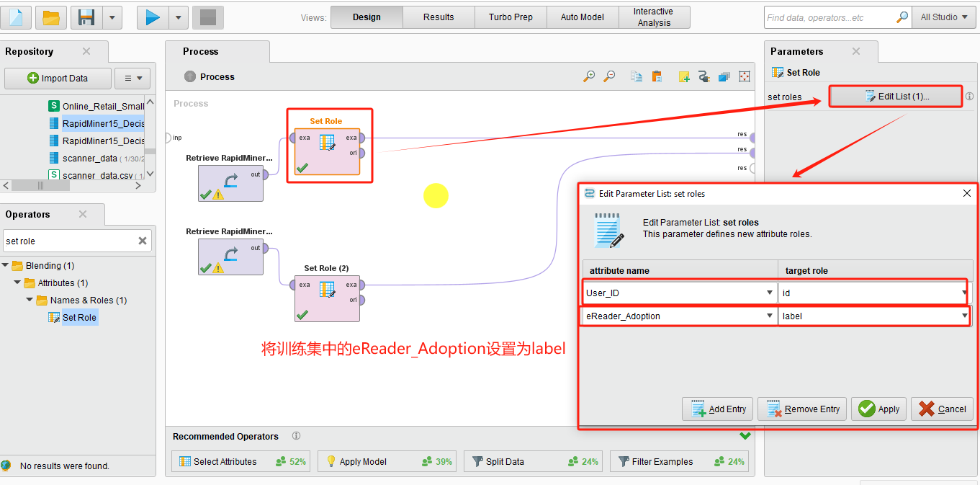Click the Add Entry button

coord(718,409)
